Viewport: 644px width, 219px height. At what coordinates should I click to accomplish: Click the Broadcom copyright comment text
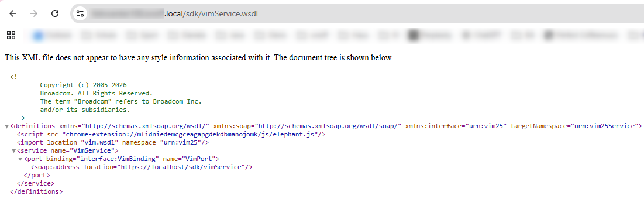point(120,97)
